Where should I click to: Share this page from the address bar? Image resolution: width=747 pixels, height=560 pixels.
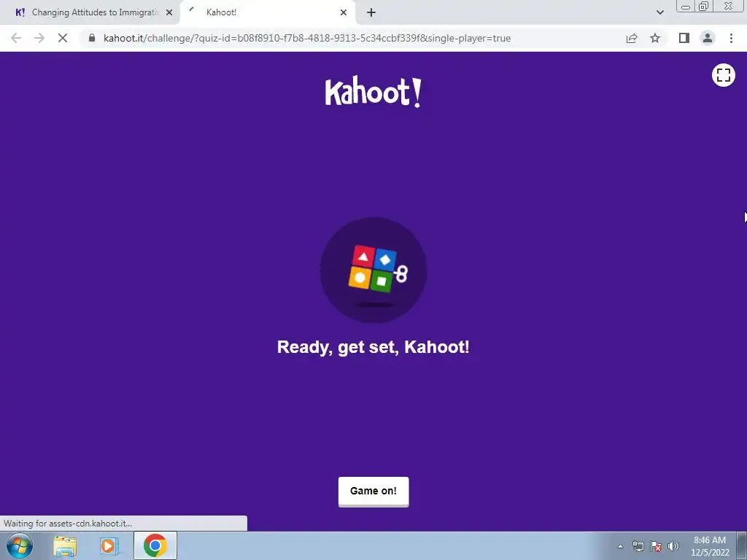point(632,38)
